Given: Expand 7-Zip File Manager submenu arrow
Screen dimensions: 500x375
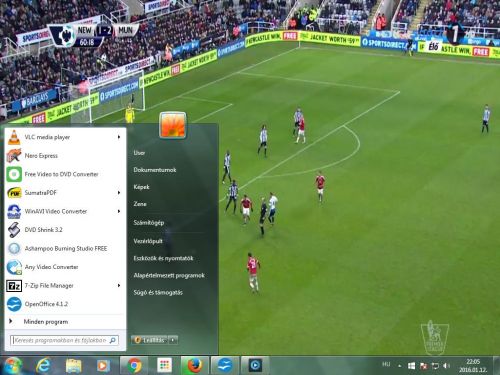Looking at the screenshot, I should [x=119, y=286].
